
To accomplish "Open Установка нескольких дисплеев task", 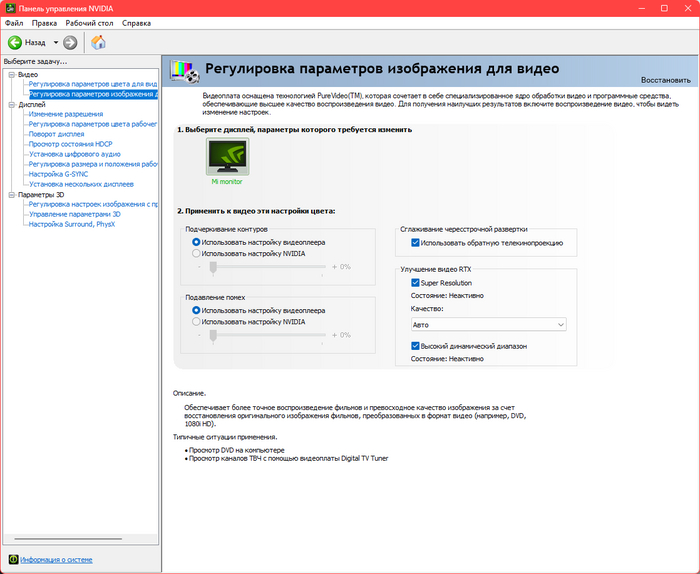I will click(81, 184).
